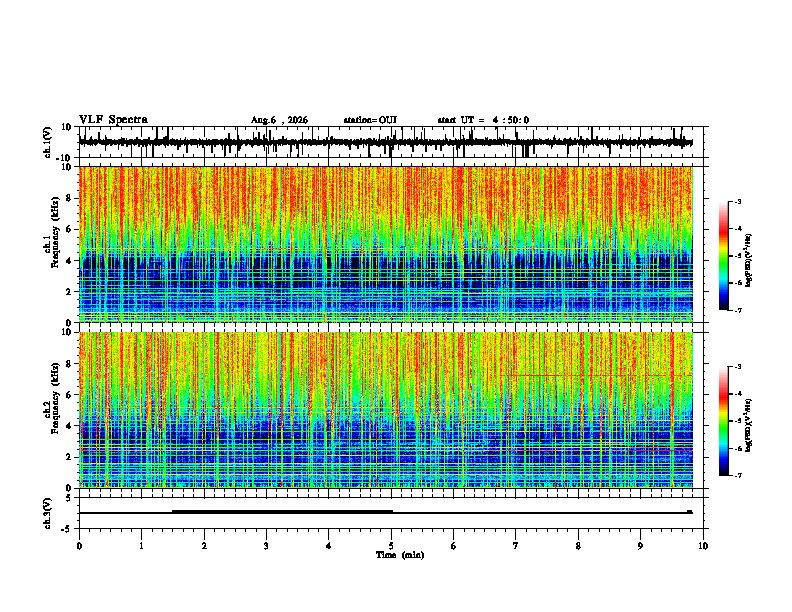This screenshot has height=612, width=792.
Task: Click the "-7" label on ch.1 colorbar
Action: 738,310
